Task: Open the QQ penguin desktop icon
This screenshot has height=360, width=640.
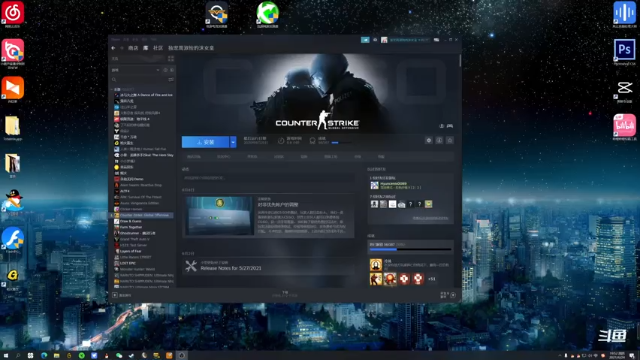Action: click(x=13, y=202)
